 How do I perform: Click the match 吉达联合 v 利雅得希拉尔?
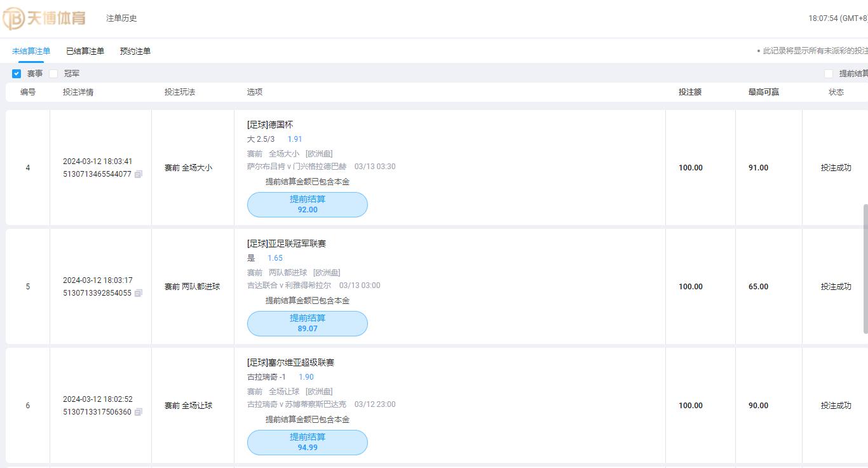coord(289,286)
